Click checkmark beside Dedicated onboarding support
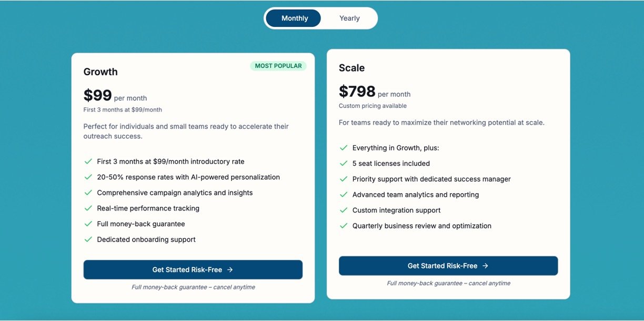 [88, 239]
